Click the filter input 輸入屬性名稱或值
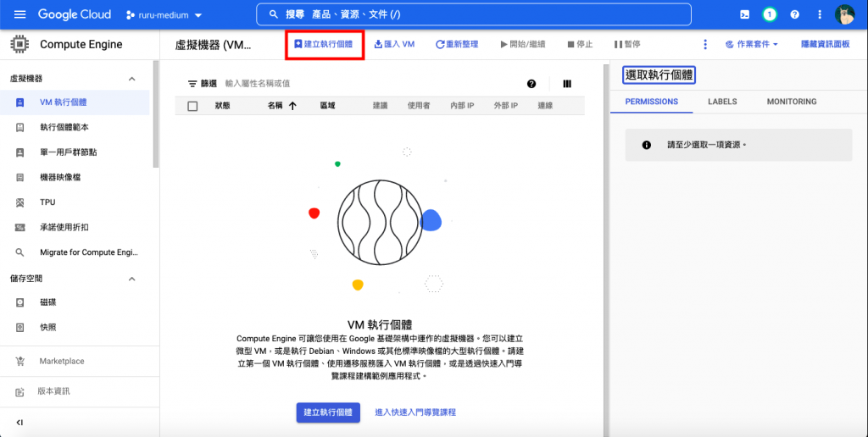Screen dimensions: 868x437 point(258,84)
